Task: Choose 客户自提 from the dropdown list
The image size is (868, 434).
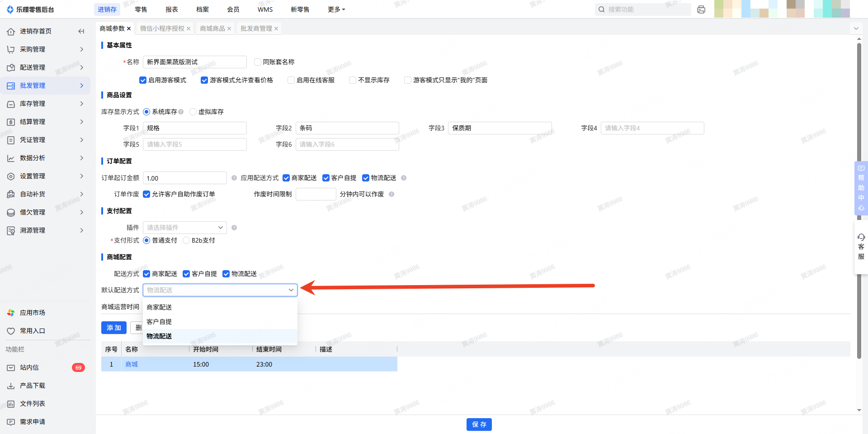Action: (220, 322)
